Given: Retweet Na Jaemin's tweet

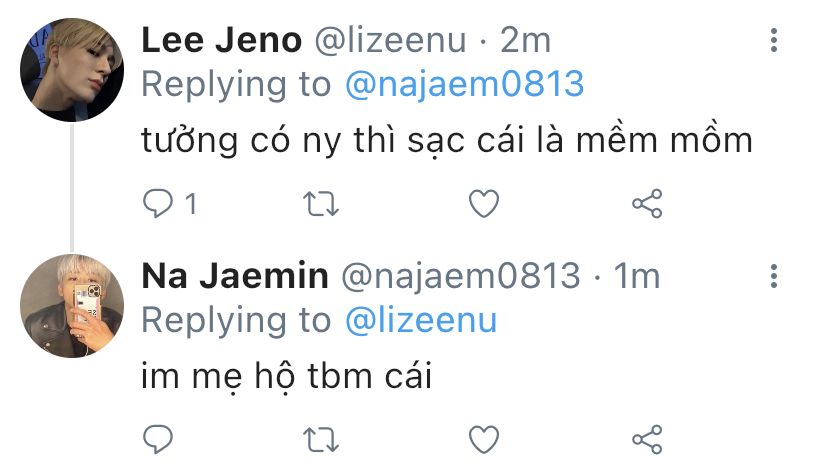Looking at the screenshot, I should 321,440.
